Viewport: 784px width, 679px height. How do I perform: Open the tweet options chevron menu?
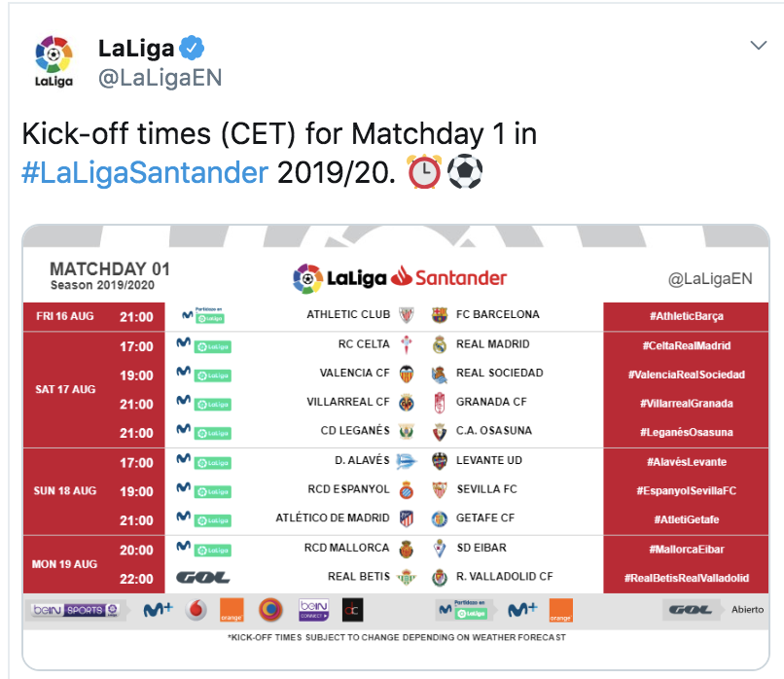(x=759, y=46)
